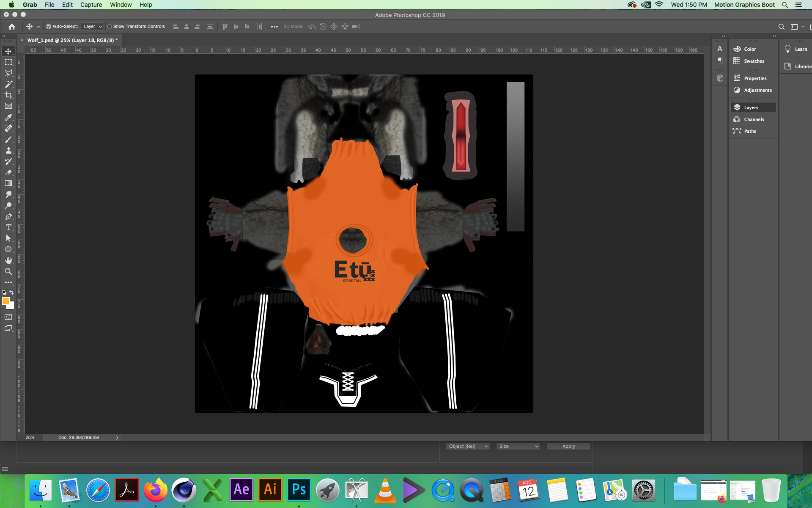Select the Eraser tool

[8, 172]
